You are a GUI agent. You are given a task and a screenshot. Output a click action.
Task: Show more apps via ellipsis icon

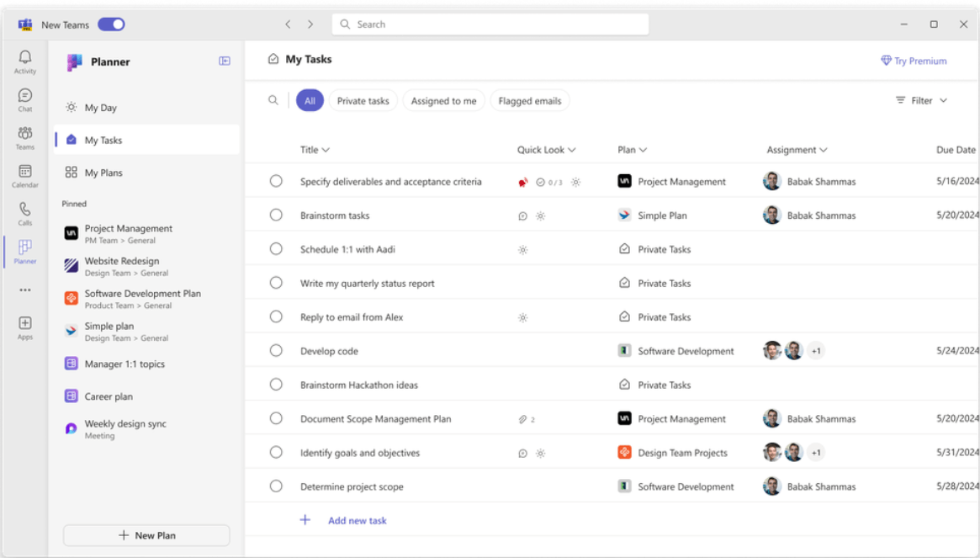pyautogui.click(x=25, y=290)
